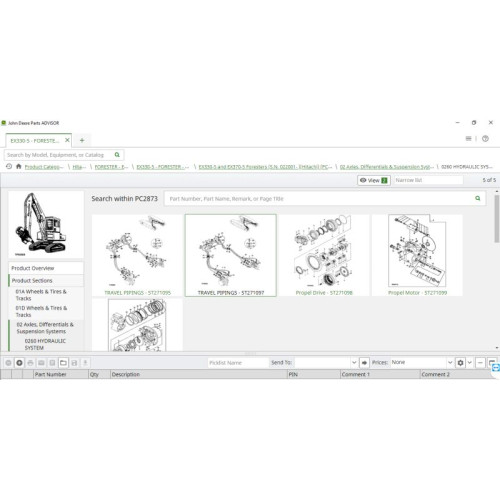Open Propel Motor - ST271099 thumbnail
Image resolution: width=500 pixels, height=500 pixels.
point(417,255)
